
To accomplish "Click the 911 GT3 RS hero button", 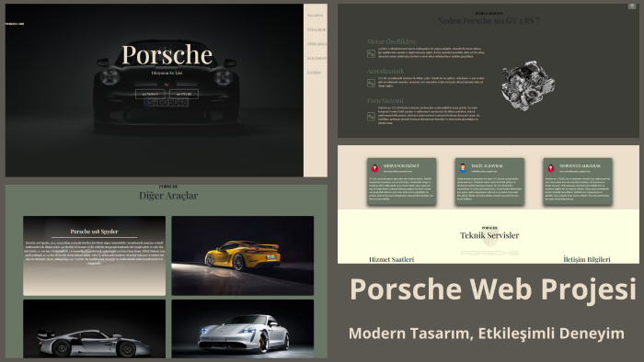I will (184, 94).
